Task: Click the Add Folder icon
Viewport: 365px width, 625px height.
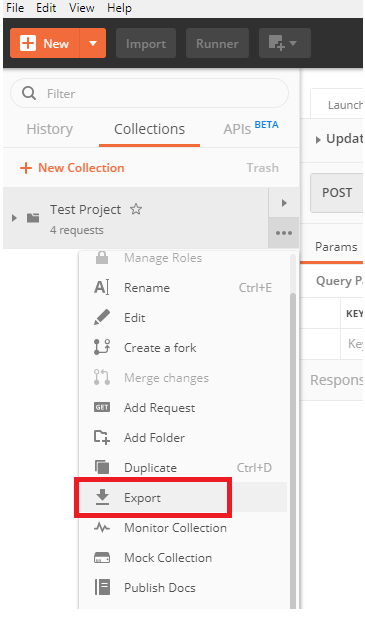Action: [x=102, y=437]
